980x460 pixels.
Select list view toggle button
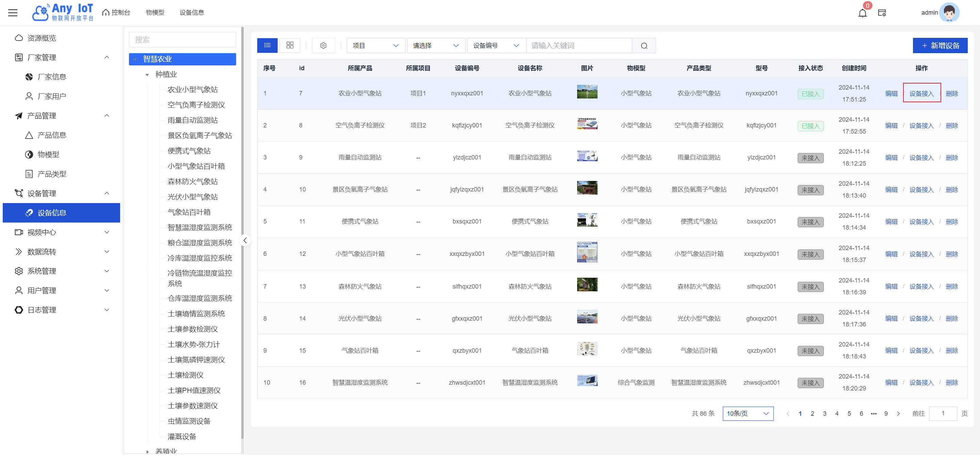coord(267,45)
